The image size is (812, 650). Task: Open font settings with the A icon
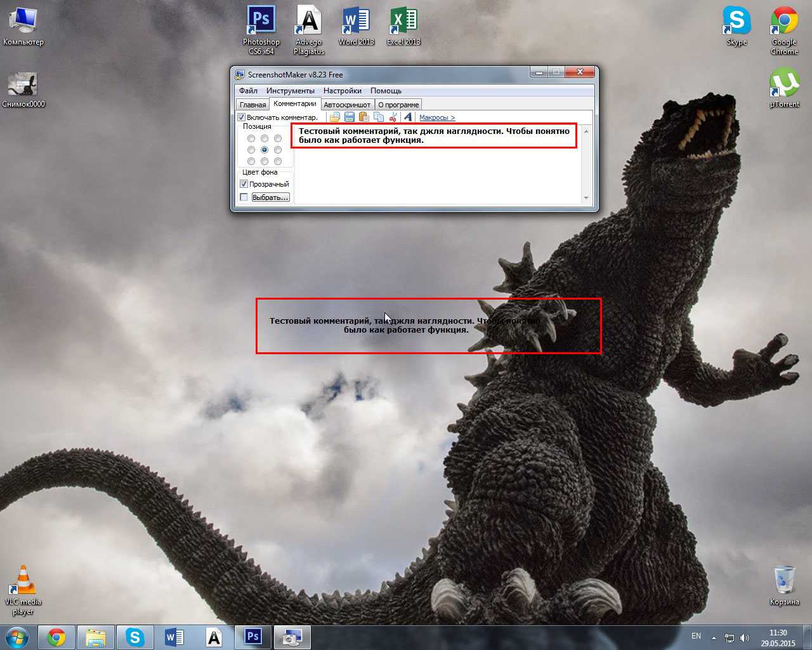pos(408,117)
